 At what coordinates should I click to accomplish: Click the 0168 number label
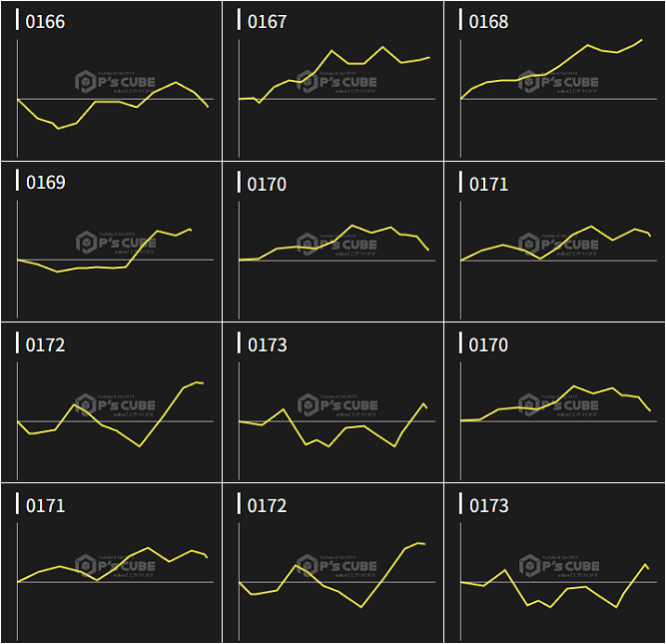pos(488,21)
